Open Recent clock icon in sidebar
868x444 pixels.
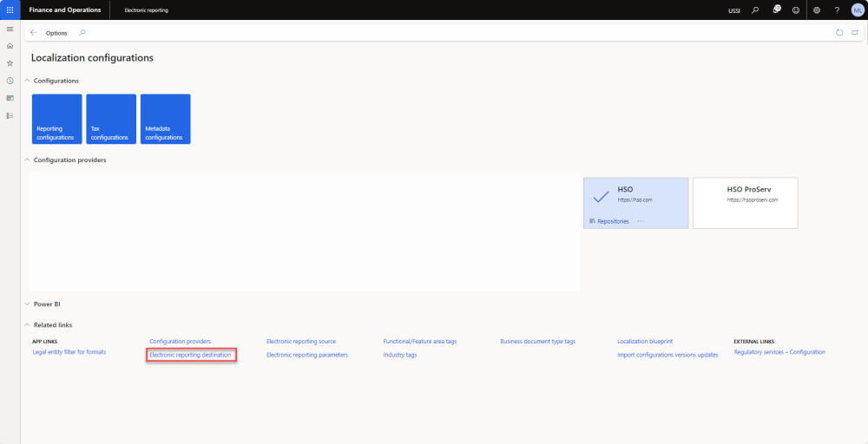tap(10, 81)
